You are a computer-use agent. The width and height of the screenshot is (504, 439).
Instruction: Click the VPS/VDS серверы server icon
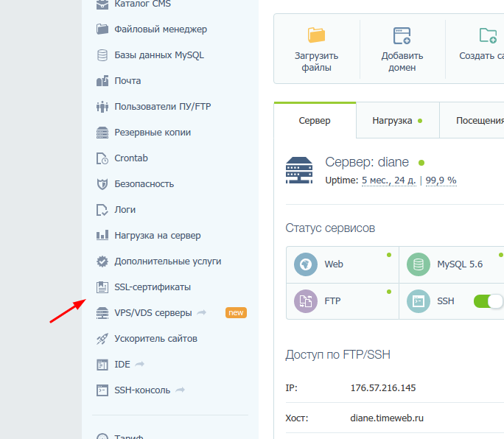tap(102, 313)
